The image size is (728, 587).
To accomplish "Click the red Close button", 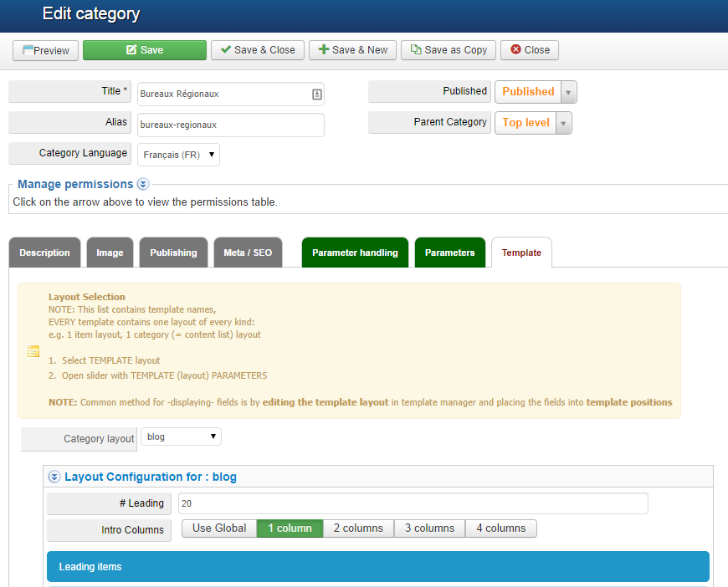I will (x=529, y=50).
